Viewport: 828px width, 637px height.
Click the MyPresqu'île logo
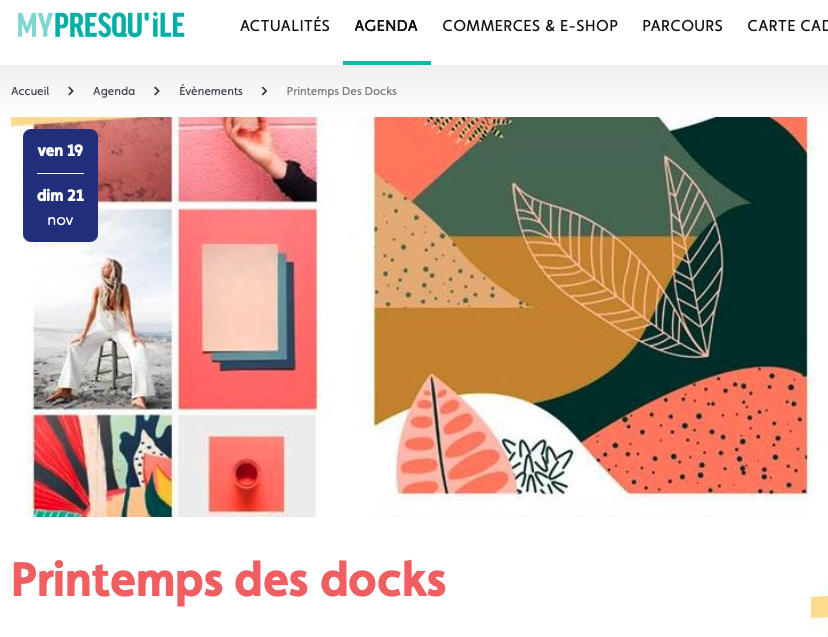pyautogui.click(x=101, y=25)
